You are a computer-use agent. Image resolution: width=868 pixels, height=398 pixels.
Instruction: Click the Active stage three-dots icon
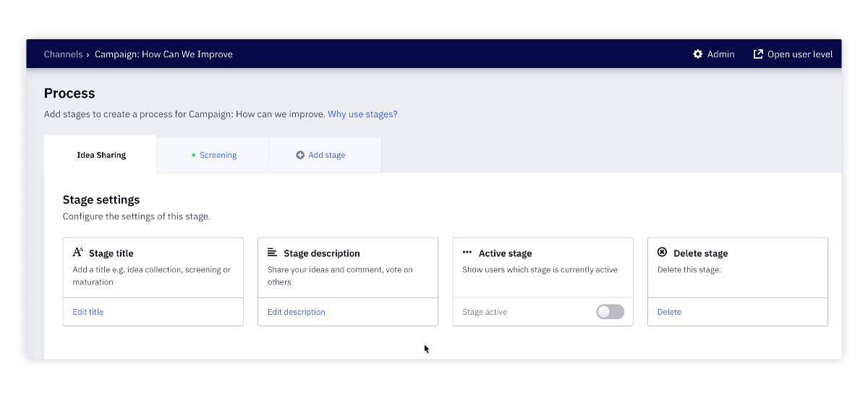click(x=467, y=253)
